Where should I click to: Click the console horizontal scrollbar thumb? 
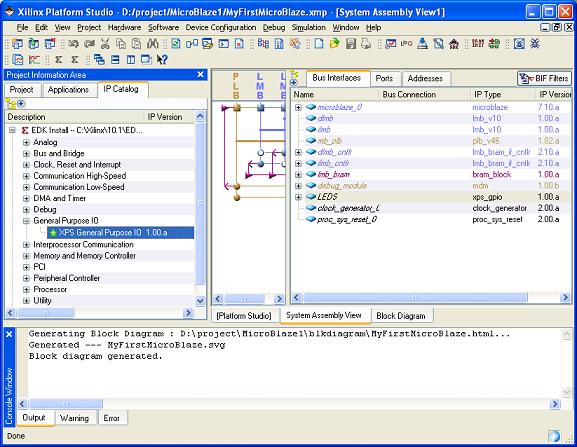point(66,404)
